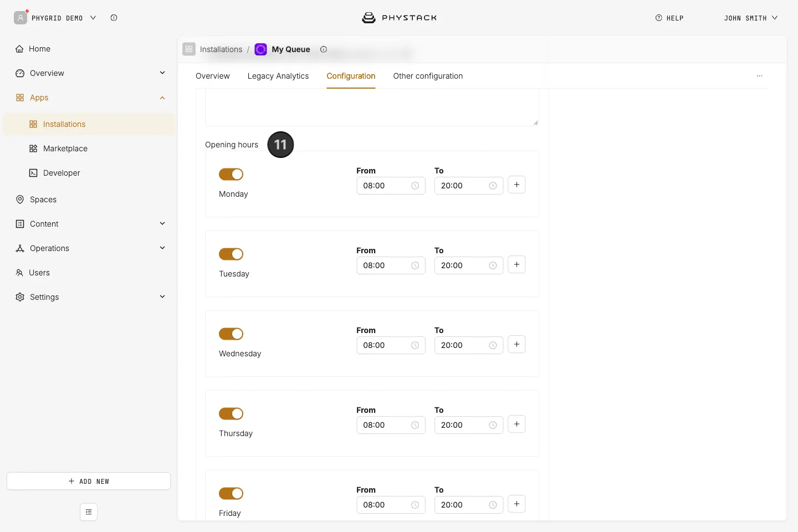The image size is (798, 532).
Task: Switch to the Legacy Analytics tab
Action: (278, 76)
